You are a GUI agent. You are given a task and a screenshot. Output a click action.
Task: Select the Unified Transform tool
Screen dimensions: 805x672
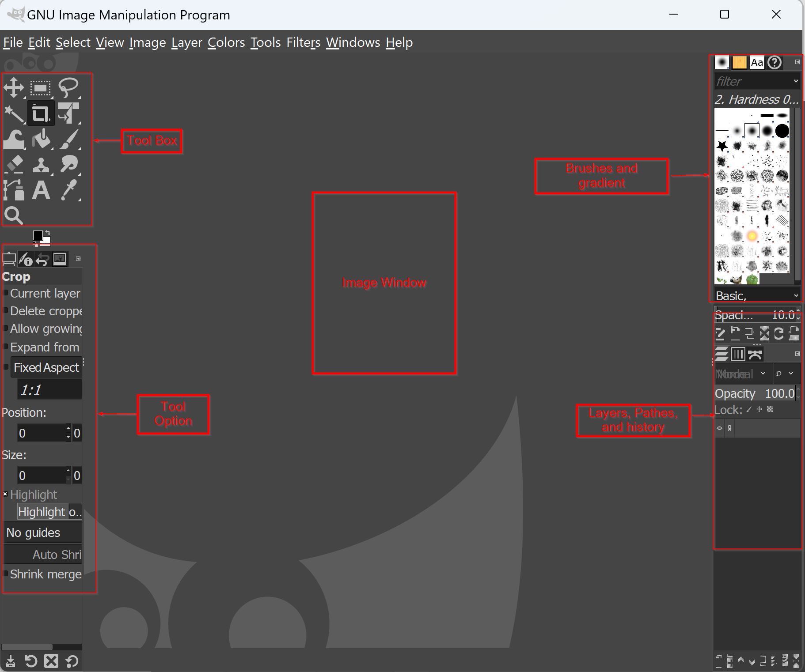coord(68,113)
